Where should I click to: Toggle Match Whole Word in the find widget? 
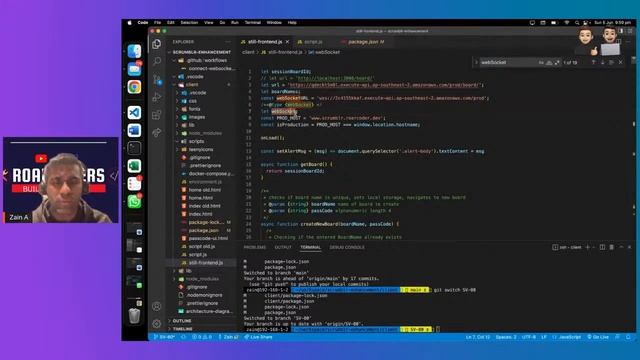(x=549, y=62)
